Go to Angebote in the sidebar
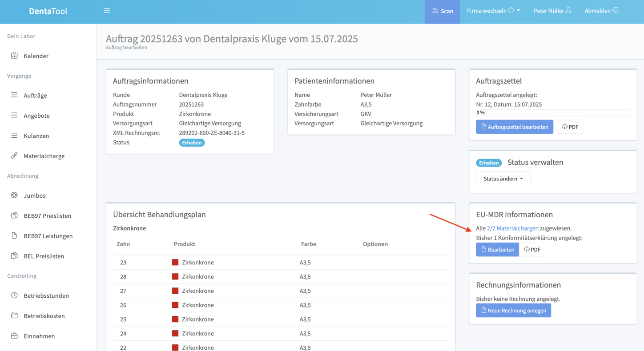 [x=36, y=116]
